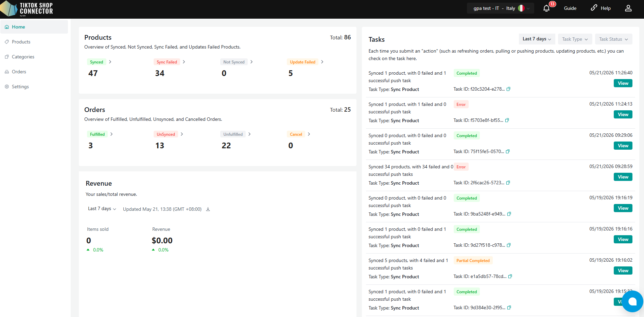Open Orders in the sidebar

point(34,72)
